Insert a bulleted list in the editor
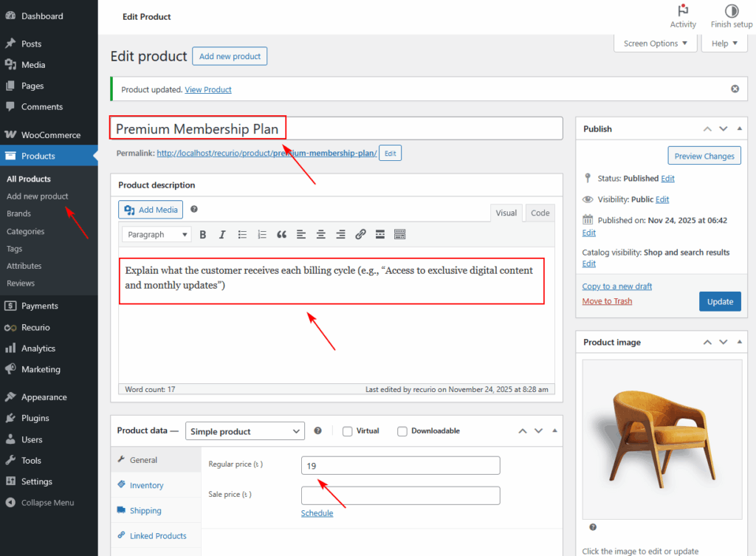Viewport: 756px width, 556px height. (242, 234)
